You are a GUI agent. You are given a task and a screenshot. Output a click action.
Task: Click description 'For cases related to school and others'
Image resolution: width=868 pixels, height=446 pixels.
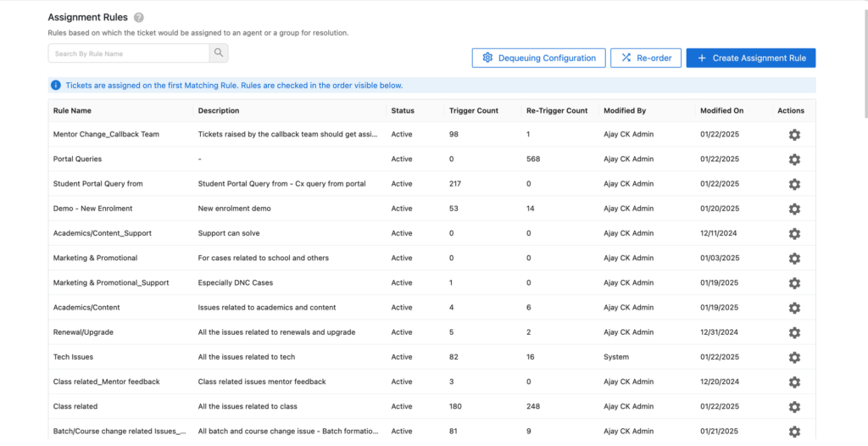click(x=264, y=258)
